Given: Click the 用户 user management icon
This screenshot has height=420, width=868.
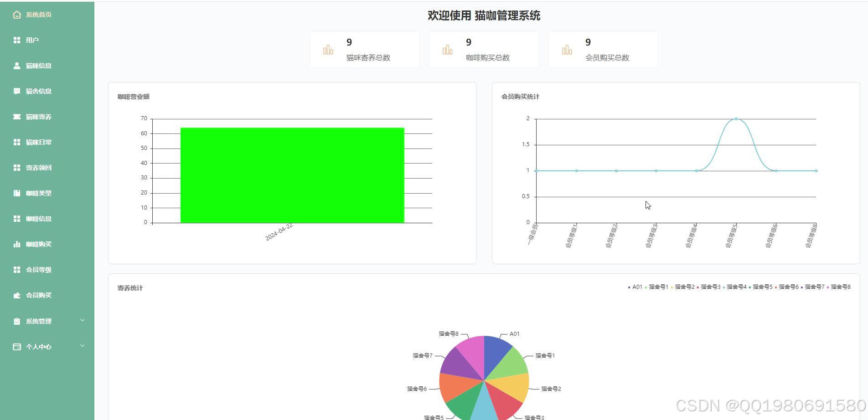Looking at the screenshot, I should click(16, 40).
